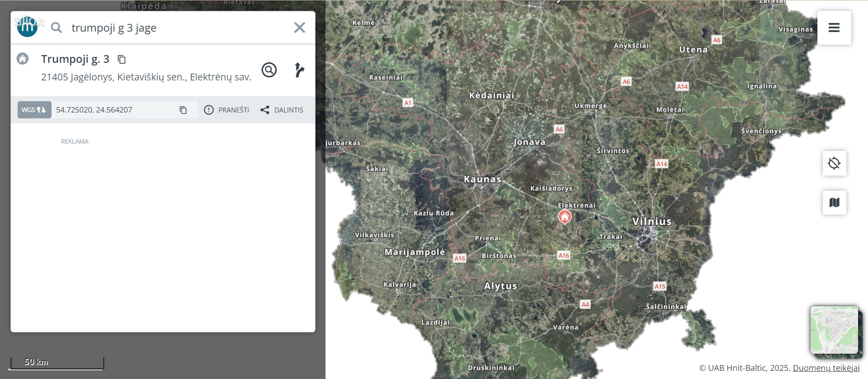
Task: Locate my position with the GPS icon
Action: tap(834, 163)
